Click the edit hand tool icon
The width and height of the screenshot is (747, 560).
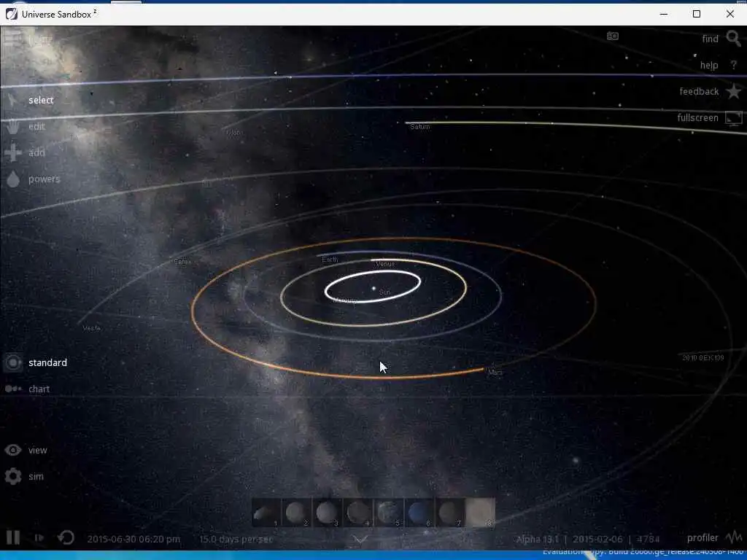tap(12, 126)
